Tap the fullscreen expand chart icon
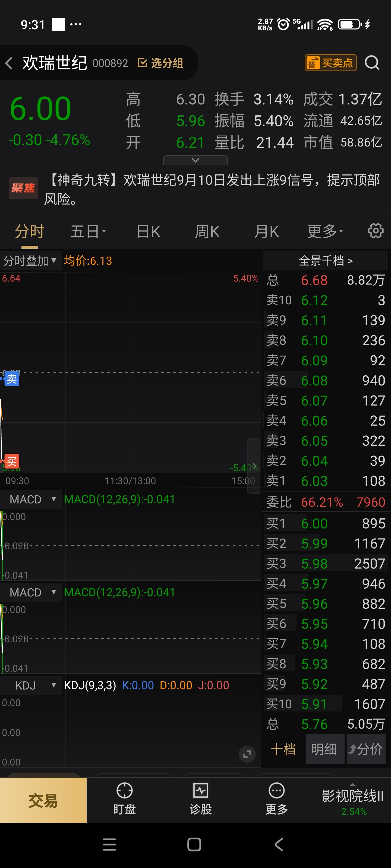Viewport: 391px width, 868px height. (247, 754)
